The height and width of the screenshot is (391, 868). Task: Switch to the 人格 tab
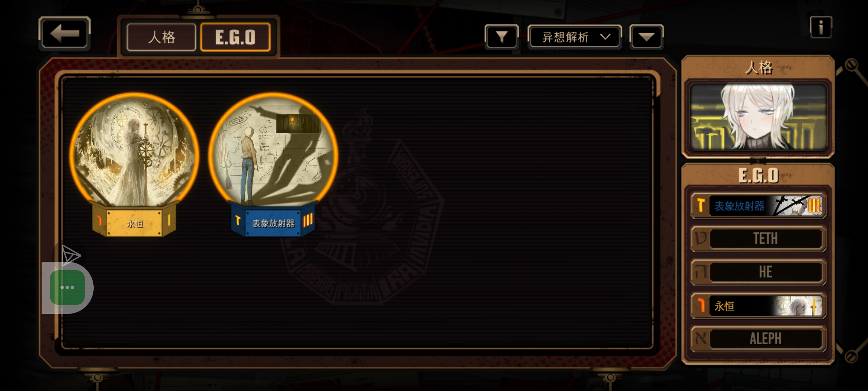click(161, 37)
